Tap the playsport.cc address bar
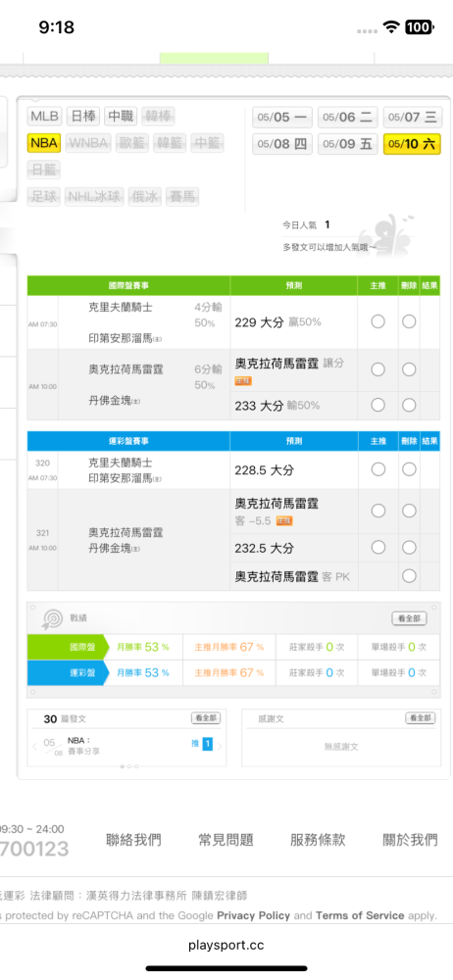Screen dimensions: 453x980 pos(226,945)
